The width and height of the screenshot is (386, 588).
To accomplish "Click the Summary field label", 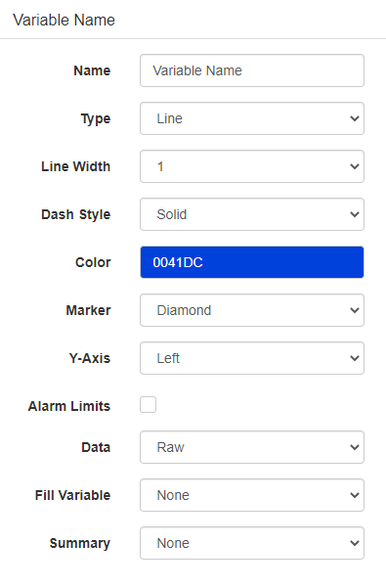I will (80, 543).
